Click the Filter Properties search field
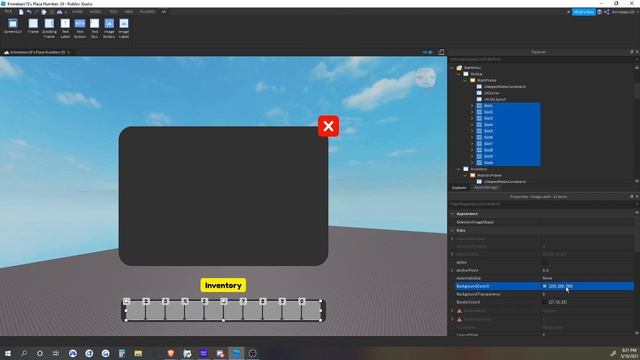 (541, 204)
